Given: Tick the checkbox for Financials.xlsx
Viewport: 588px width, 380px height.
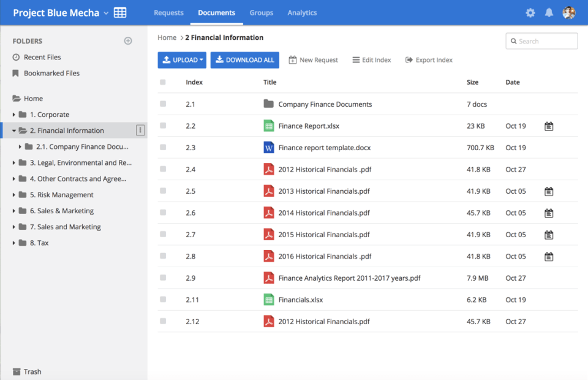Looking at the screenshot, I should click(x=163, y=300).
